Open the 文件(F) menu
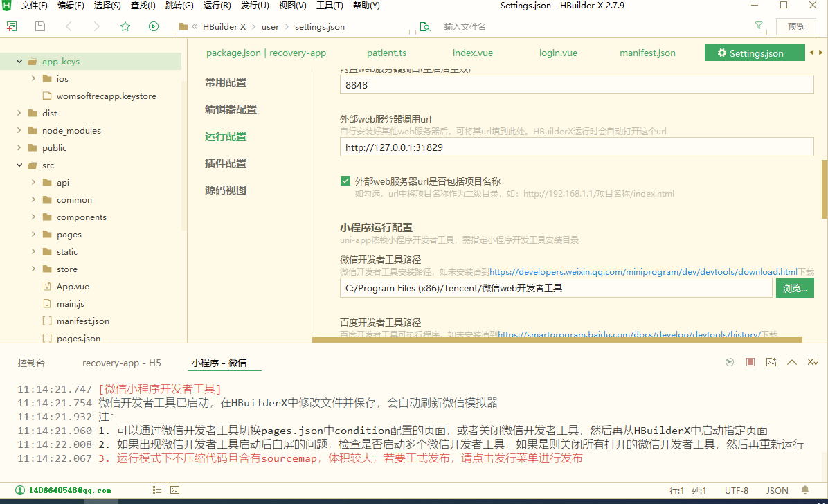This screenshot has height=504, width=828. pyautogui.click(x=34, y=6)
